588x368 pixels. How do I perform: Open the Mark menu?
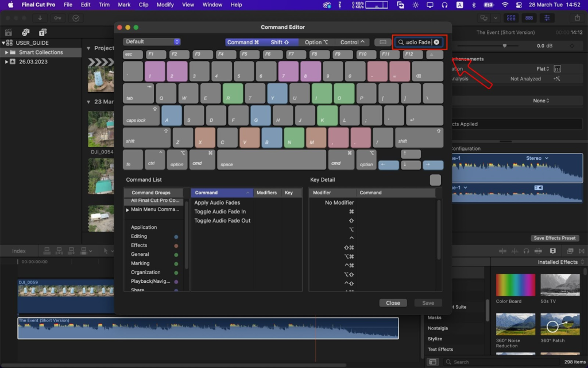[124, 5]
